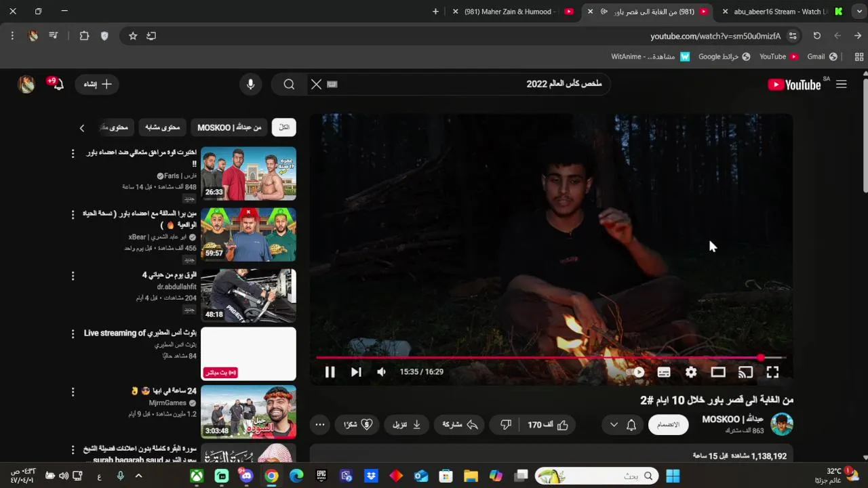868x488 pixels.
Task: Click the YouTube search input field
Action: pos(475,84)
